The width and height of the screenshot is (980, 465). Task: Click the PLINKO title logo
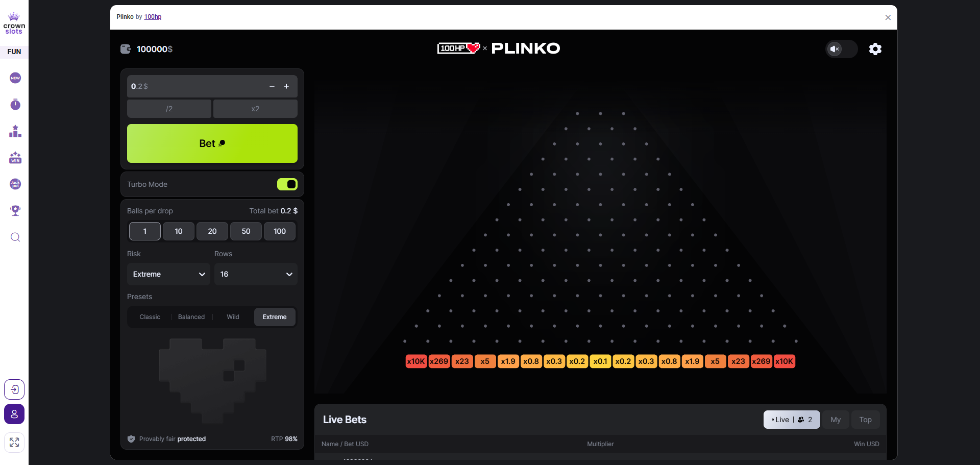526,48
